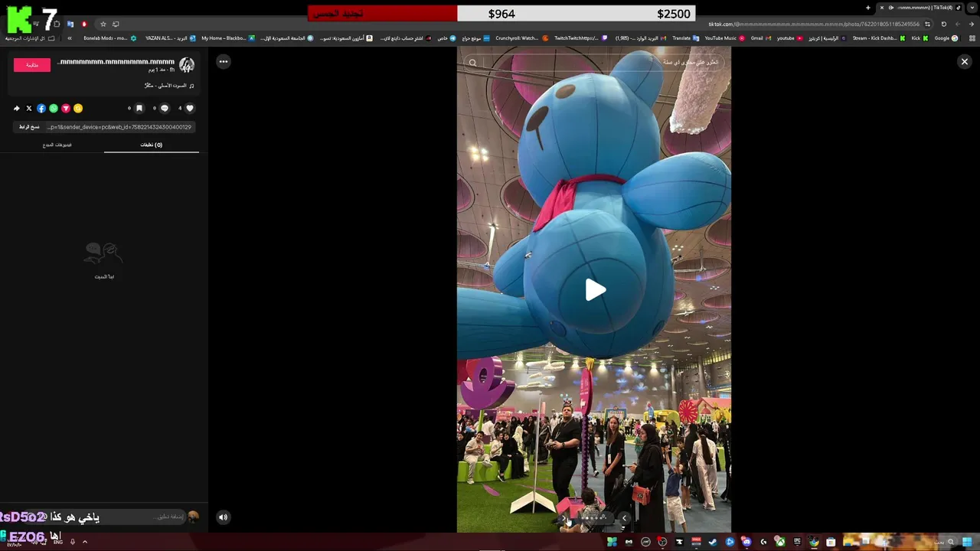
Task: Open My Home Blackboard bookmark
Action: pos(228,37)
